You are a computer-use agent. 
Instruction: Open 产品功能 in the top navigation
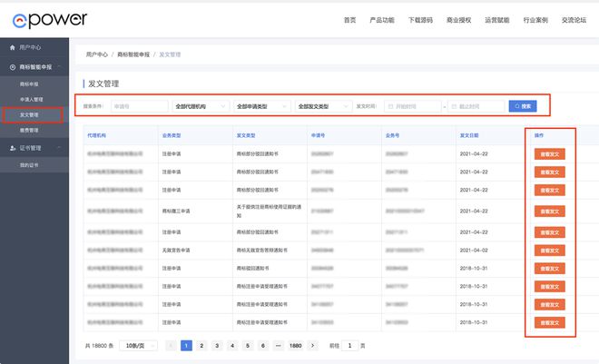(x=382, y=20)
